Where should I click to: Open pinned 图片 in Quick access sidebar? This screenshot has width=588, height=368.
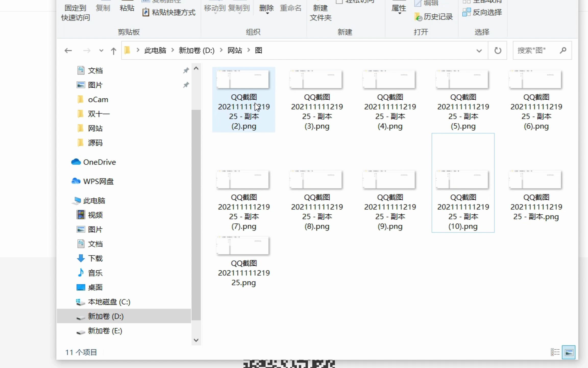click(x=95, y=85)
